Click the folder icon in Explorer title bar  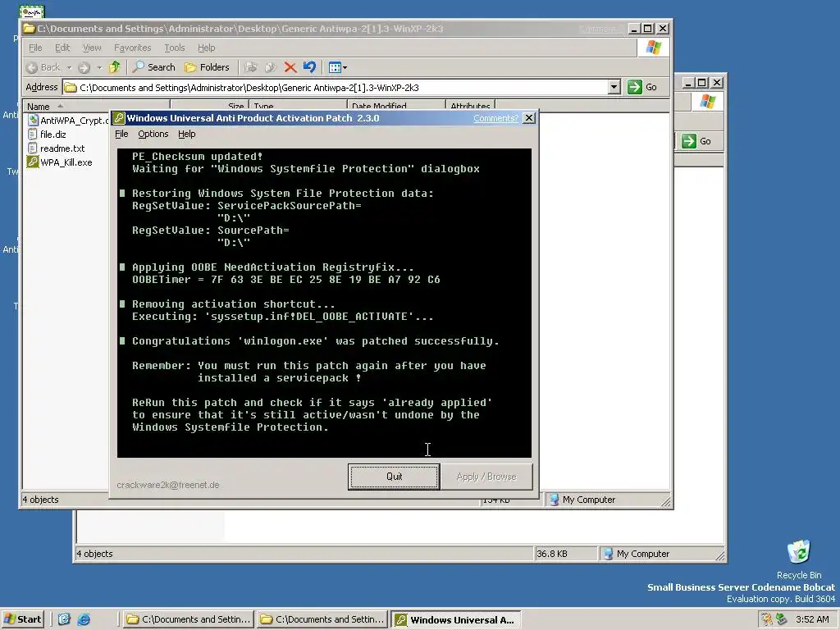click(29, 29)
